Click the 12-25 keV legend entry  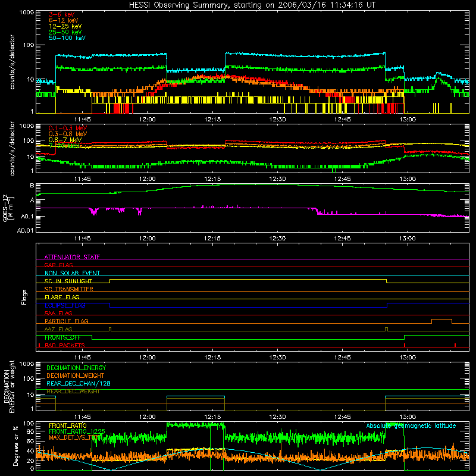tap(65, 26)
